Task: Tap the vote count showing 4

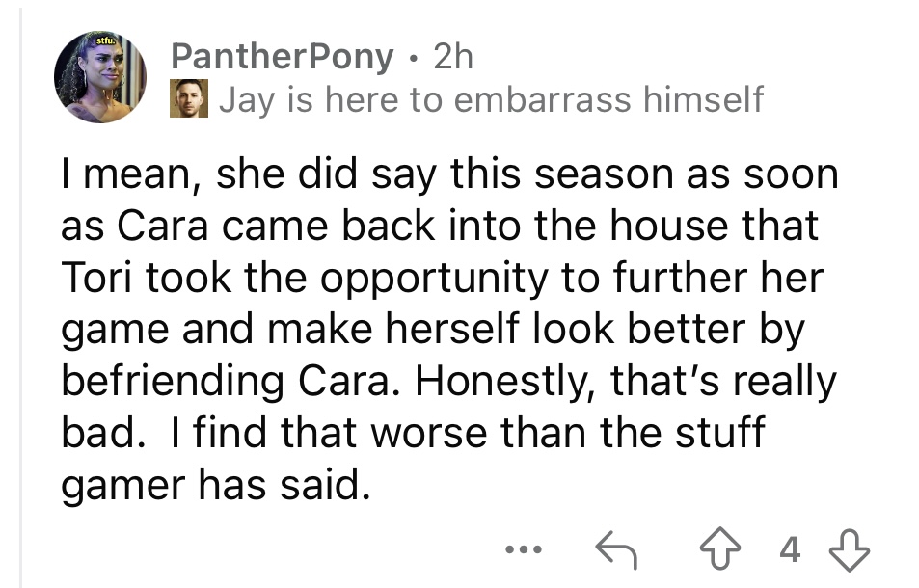Action: pyautogui.click(x=790, y=550)
